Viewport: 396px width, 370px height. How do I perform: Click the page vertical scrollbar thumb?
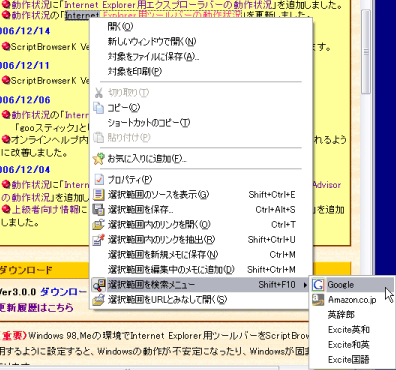click(x=366, y=52)
